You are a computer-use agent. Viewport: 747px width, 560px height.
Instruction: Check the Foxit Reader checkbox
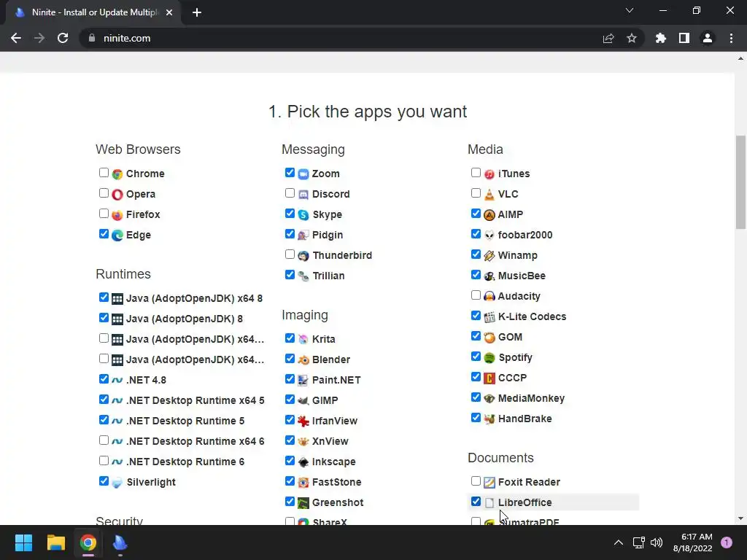(476, 481)
